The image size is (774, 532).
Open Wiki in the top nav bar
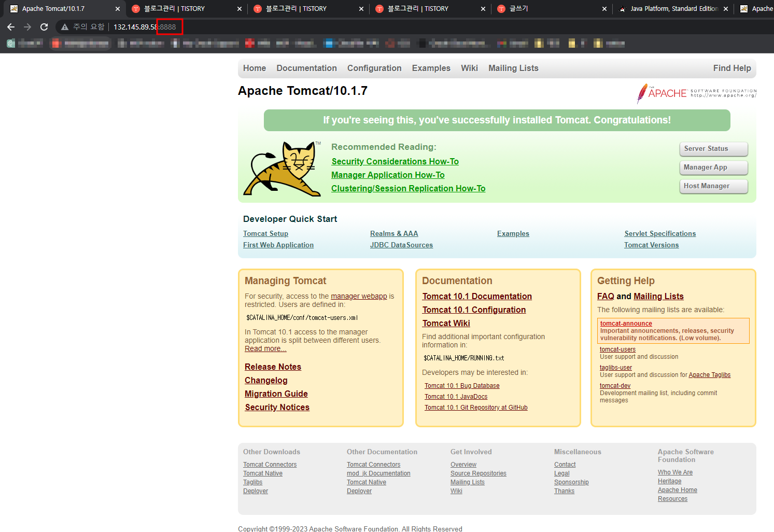point(469,68)
